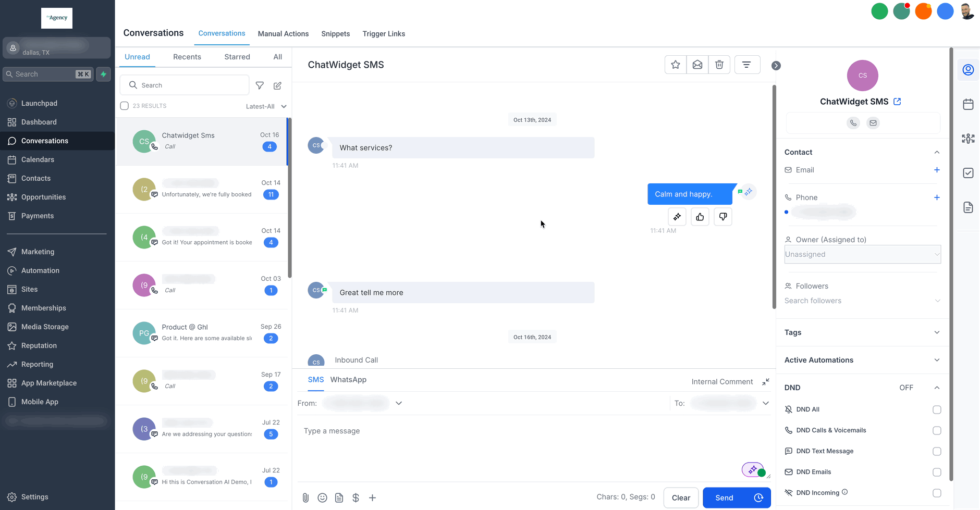980x510 pixels.
Task: Check the DND Text Message box
Action: pyautogui.click(x=937, y=451)
